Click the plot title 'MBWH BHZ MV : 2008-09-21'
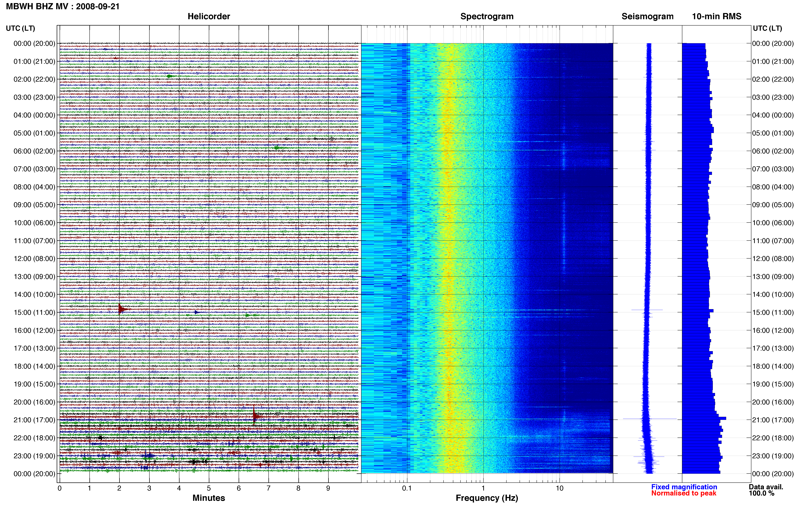 (63, 6)
